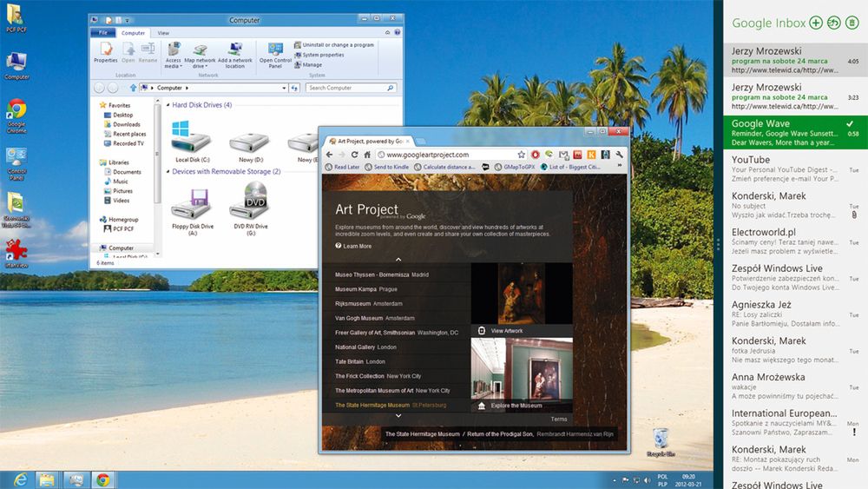The width and height of the screenshot is (868, 489).
Task: Select the Floppy Disk Drive (A:)
Action: point(192,212)
